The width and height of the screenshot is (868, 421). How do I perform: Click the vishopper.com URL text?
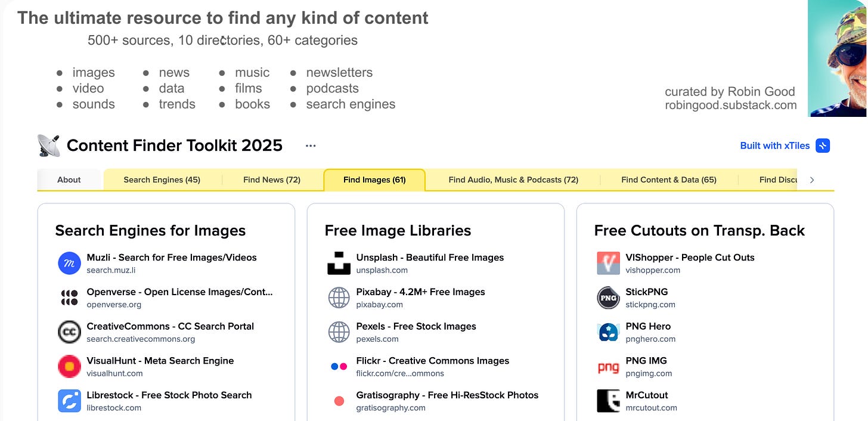coord(653,270)
